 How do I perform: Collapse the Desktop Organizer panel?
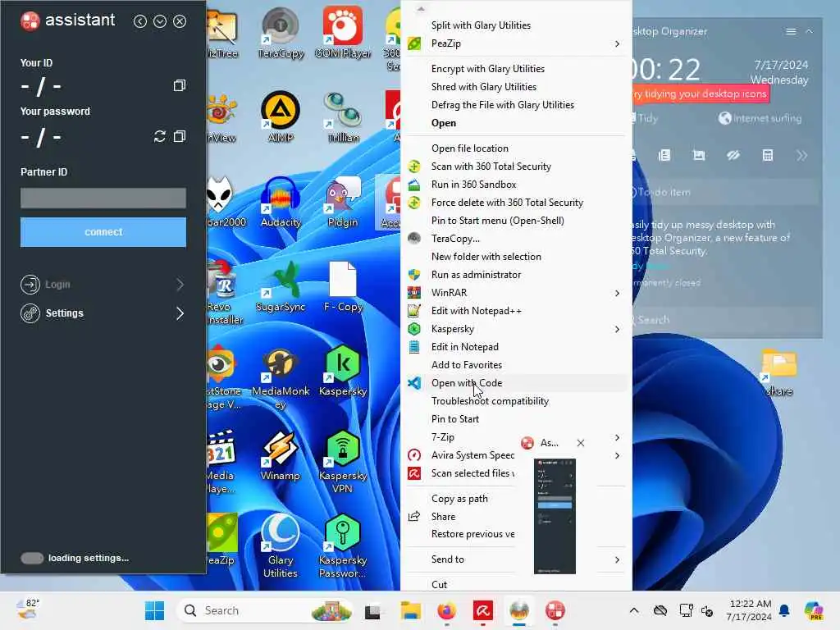810,32
